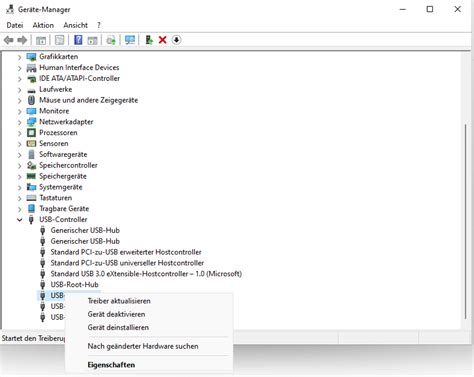Click the Geräte-Manager title bar icon
The height and width of the screenshot is (377, 474).
10,9
